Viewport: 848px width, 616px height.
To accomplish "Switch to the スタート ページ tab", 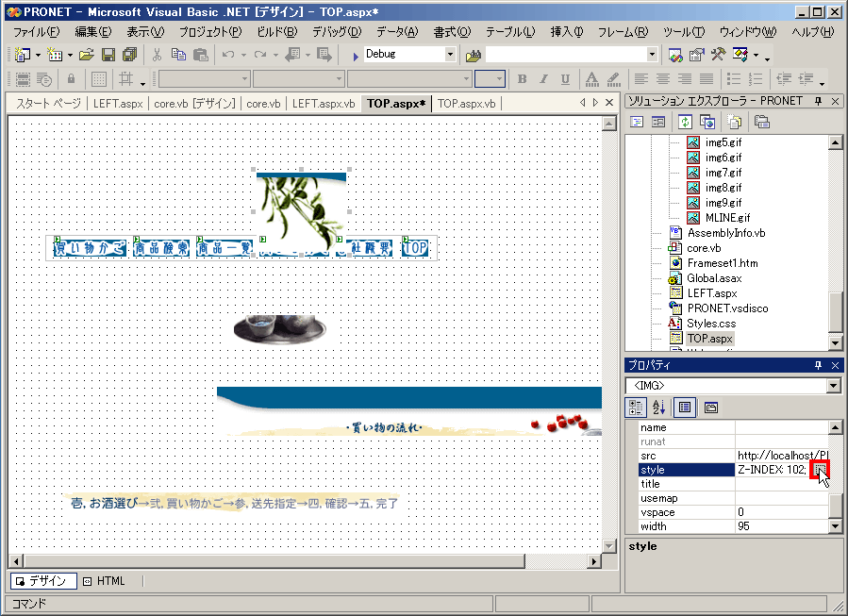I will click(48, 104).
